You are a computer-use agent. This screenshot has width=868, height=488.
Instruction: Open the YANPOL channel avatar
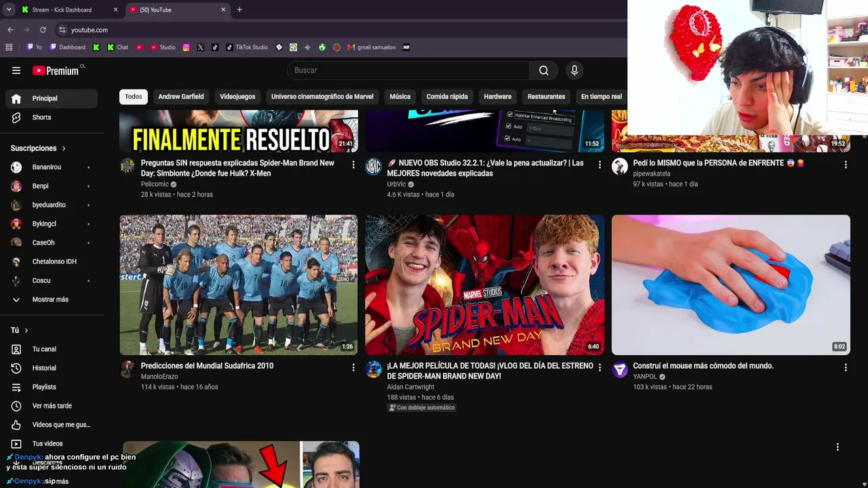pyautogui.click(x=620, y=369)
